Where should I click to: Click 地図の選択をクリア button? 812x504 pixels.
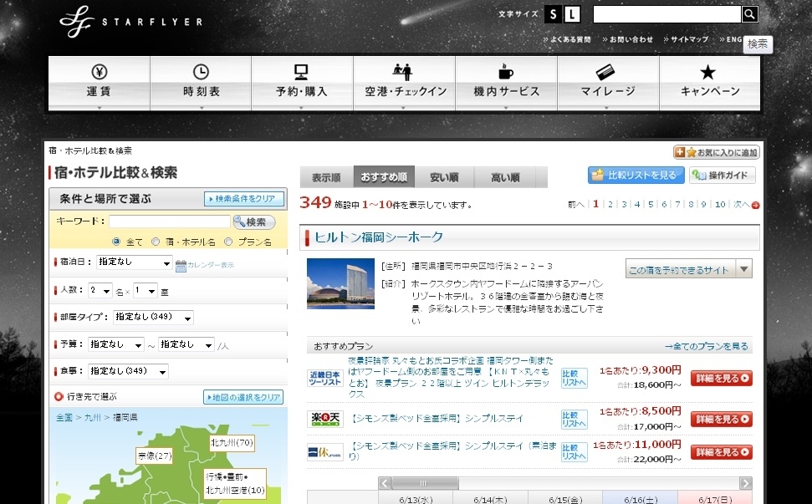(243, 397)
